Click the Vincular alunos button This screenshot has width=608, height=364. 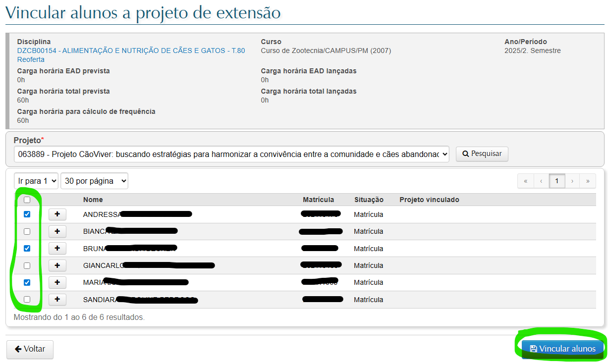[x=562, y=349]
